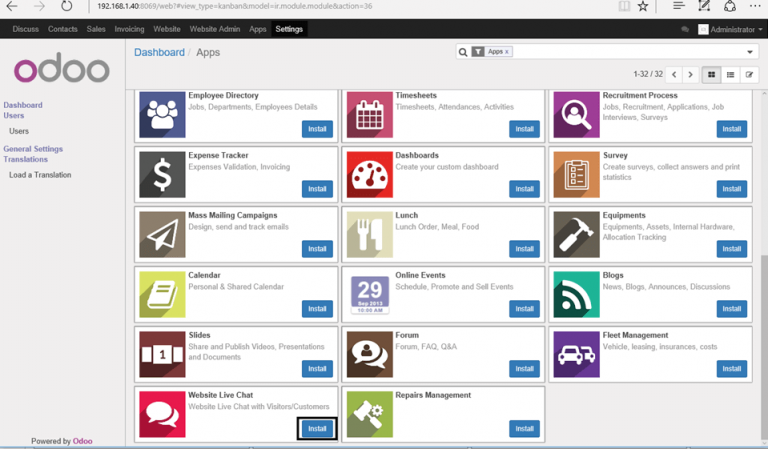
Task: Click the Mass Mailing paper plane icon
Action: 162,234
